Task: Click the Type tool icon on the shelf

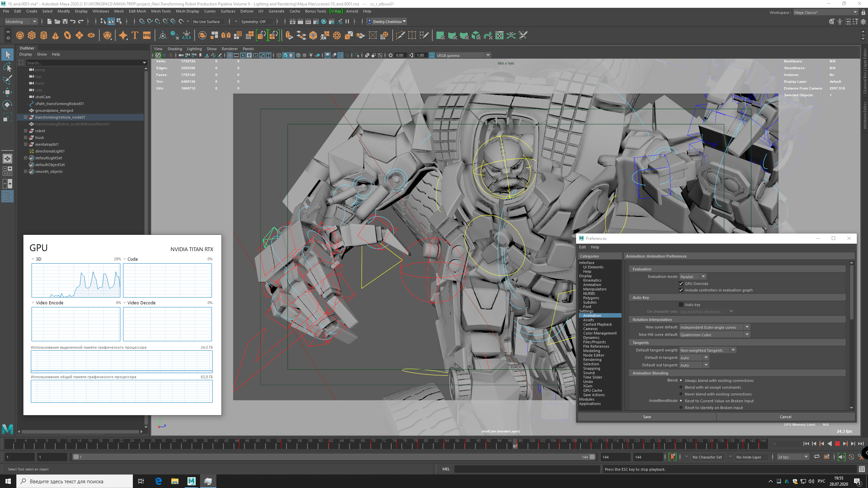Action: 134,35
